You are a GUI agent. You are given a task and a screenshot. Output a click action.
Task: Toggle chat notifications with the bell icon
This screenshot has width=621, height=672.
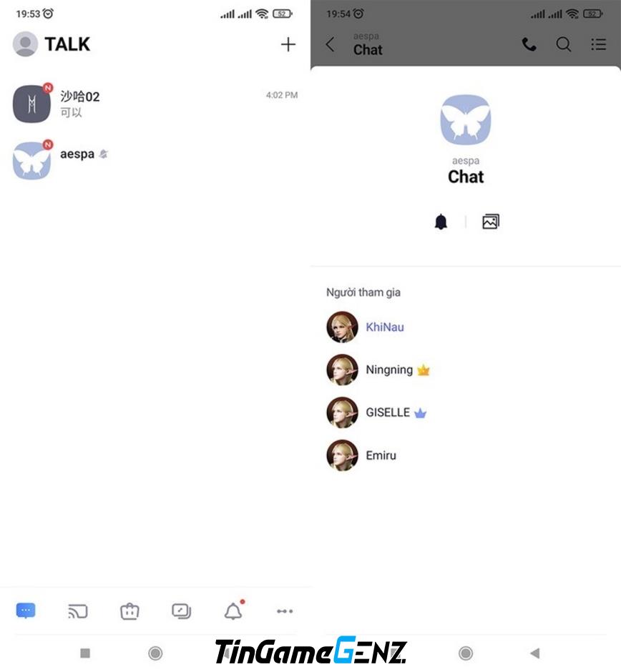coord(441,222)
